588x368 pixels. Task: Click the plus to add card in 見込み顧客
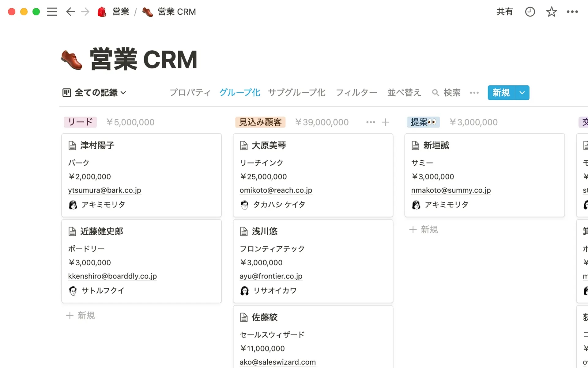point(385,122)
